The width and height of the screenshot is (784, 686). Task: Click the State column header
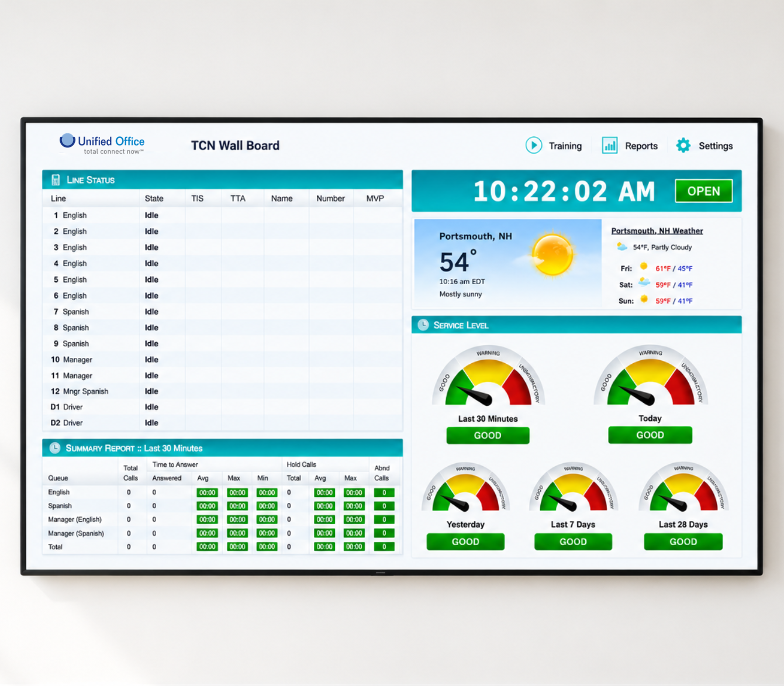coord(154,198)
